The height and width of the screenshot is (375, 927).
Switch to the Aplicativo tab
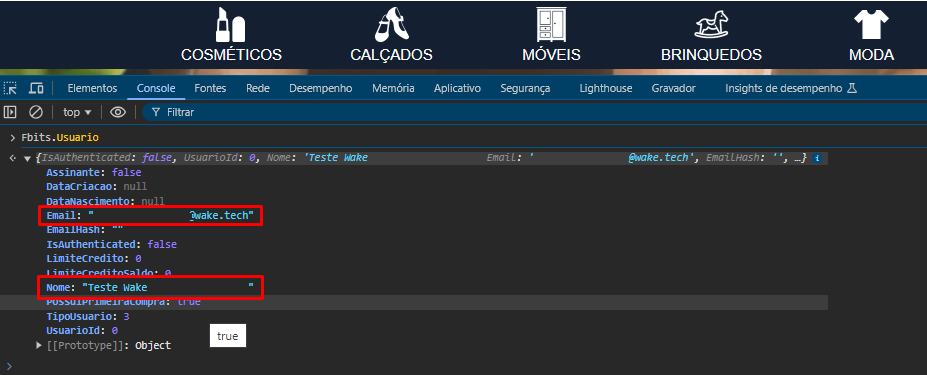(x=457, y=88)
